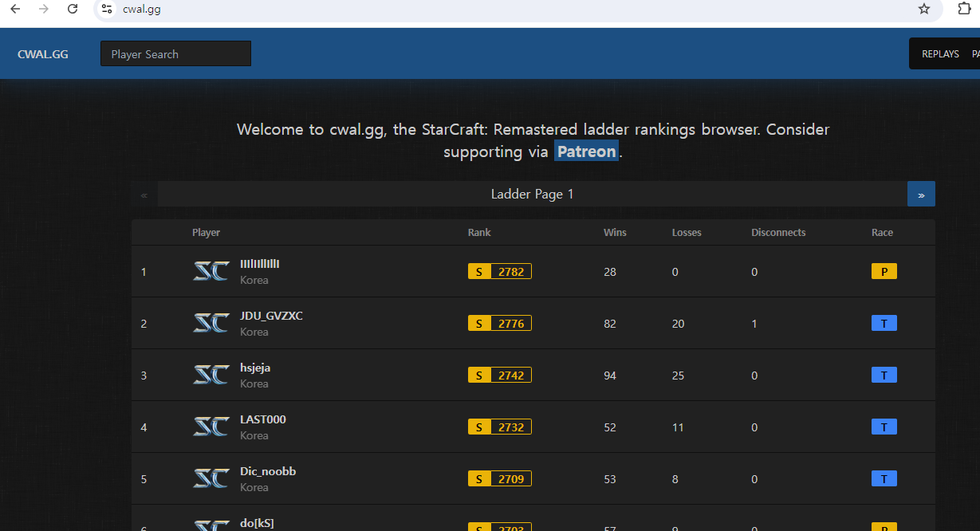Reload the cwal.gg page
The height and width of the screenshot is (531, 980).
pos(73,9)
